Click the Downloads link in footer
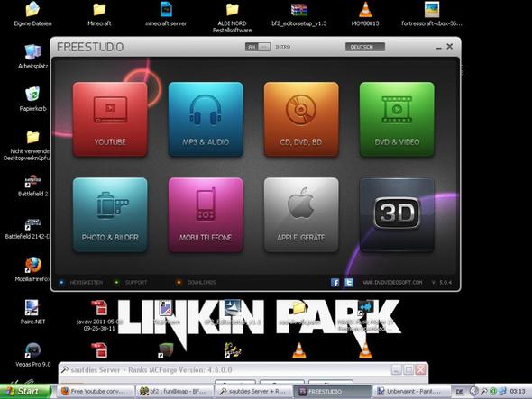Screen dimensions: 532x399 (x=202, y=282)
